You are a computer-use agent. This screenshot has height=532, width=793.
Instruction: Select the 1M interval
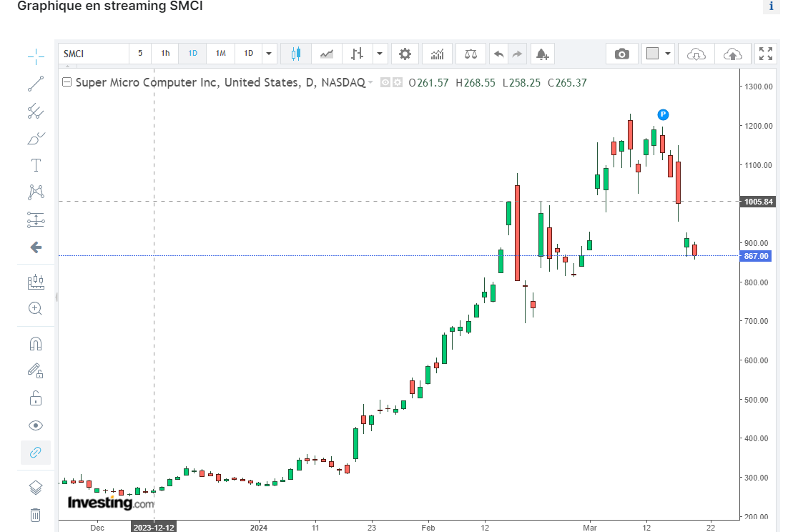click(220, 54)
